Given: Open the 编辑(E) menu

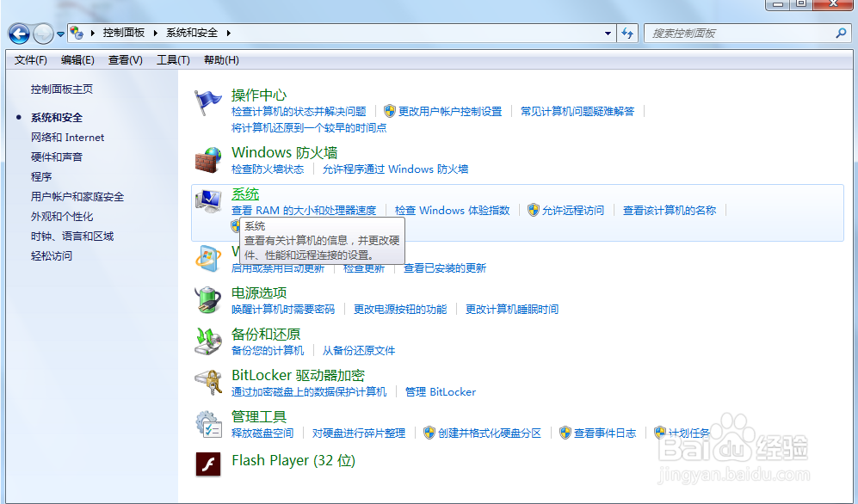Looking at the screenshot, I should 77,60.
